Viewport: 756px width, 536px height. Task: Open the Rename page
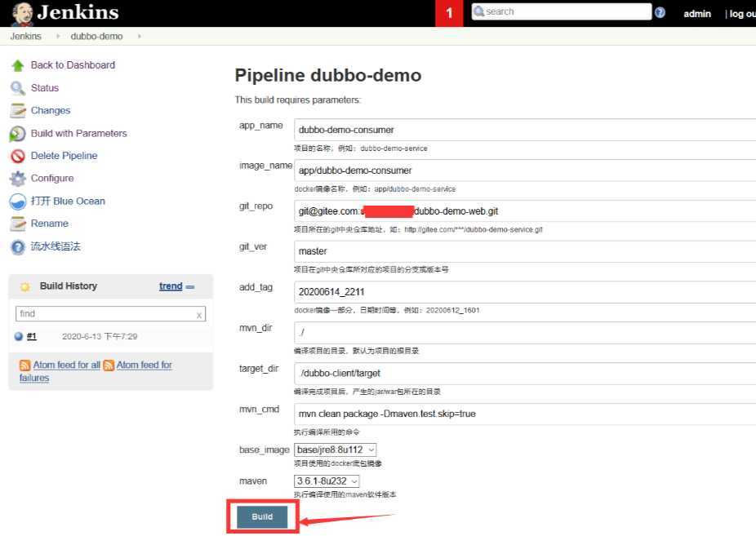coord(50,223)
